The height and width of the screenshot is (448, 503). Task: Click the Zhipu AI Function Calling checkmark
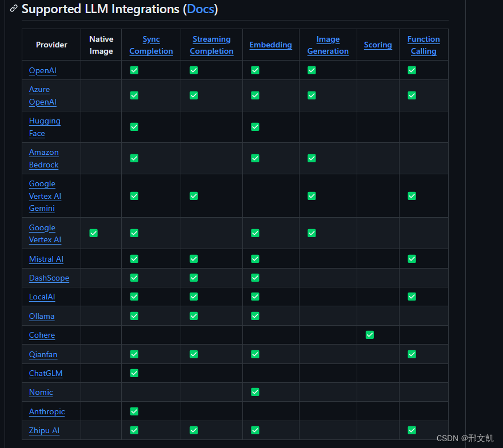412,430
